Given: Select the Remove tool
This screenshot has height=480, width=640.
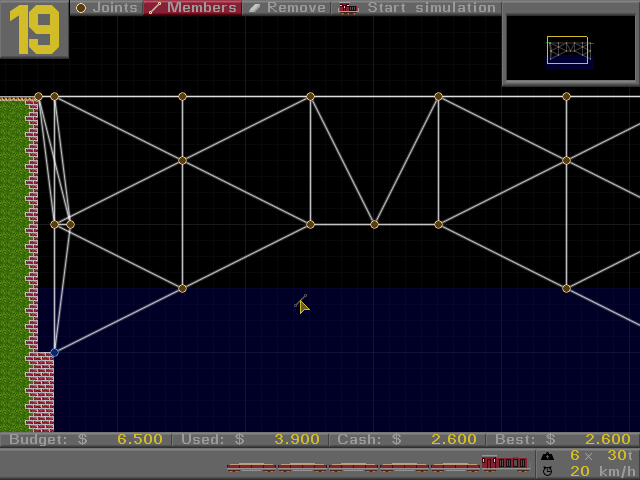Looking at the screenshot, I should pyautogui.click(x=287, y=8).
